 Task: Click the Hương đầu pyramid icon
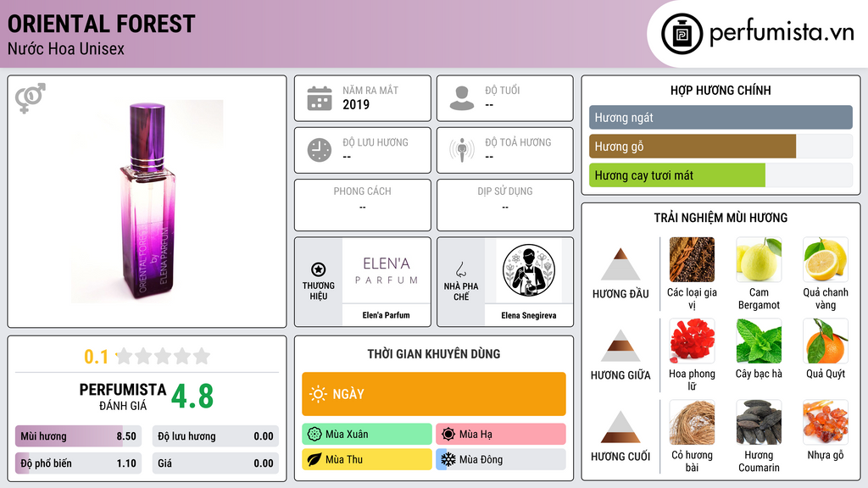pos(620,263)
